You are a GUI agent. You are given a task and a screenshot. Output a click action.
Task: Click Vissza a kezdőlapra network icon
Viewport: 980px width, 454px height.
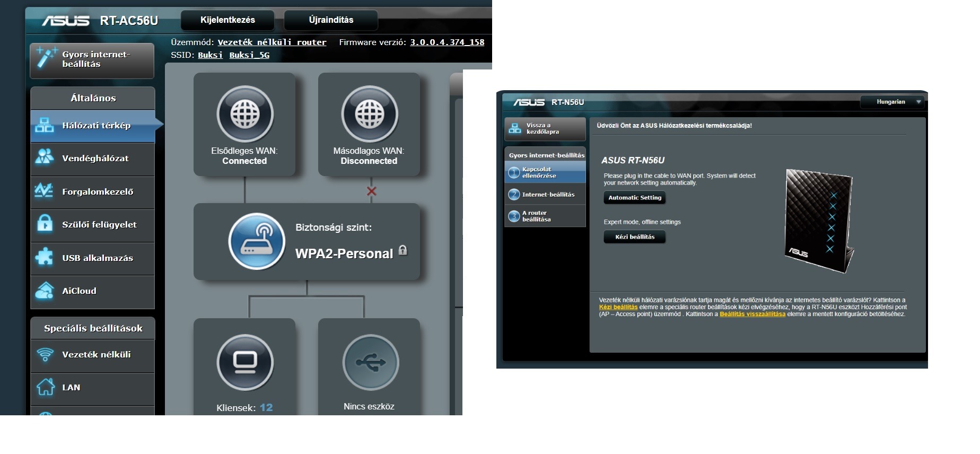514,128
